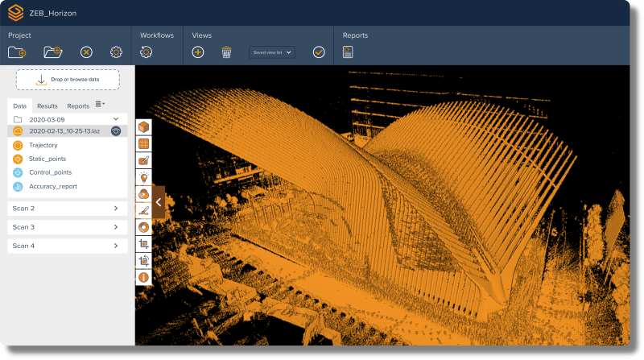Image resolution: width=644 pixels, height=360 pixels.
Task: Collapse the 2020-03-09 folder
Action: coord(115,119)
